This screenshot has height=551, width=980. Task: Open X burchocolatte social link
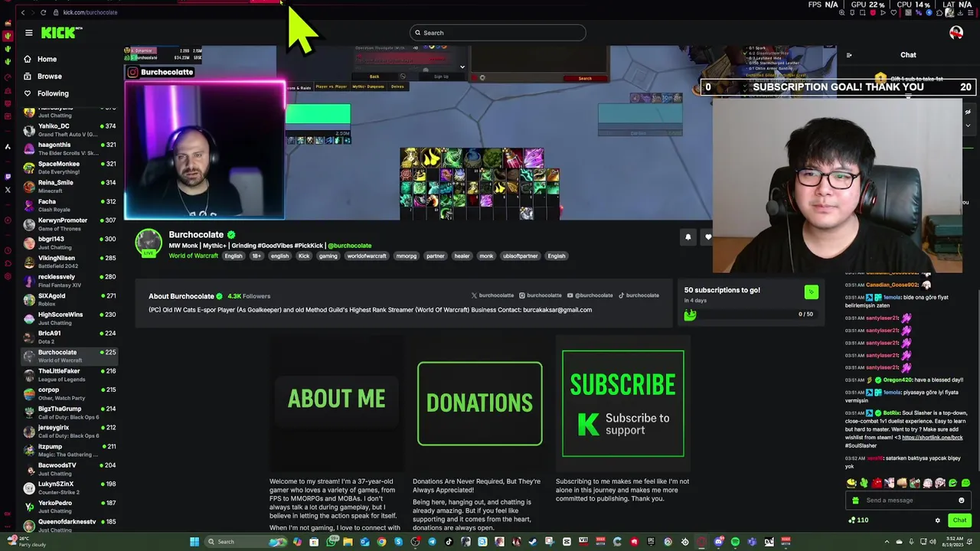tap(492, 295)
